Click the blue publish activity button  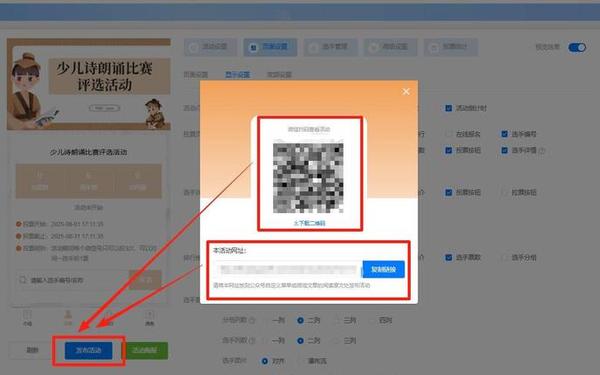coord(88,350)
